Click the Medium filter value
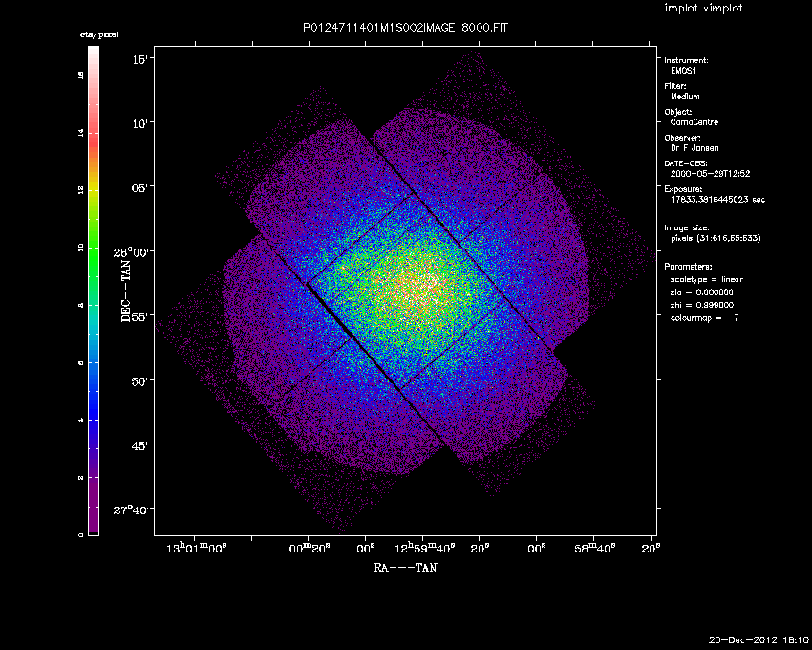 [685, 97]
